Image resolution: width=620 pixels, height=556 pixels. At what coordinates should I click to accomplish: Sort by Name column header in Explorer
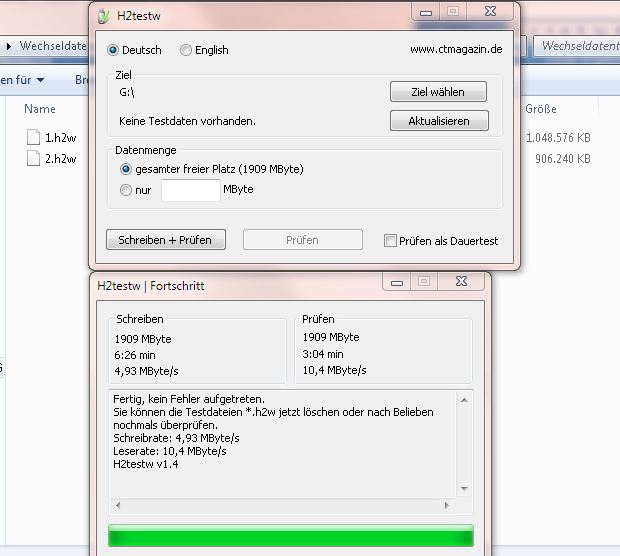pyautogui.click(x=40, y=109)
